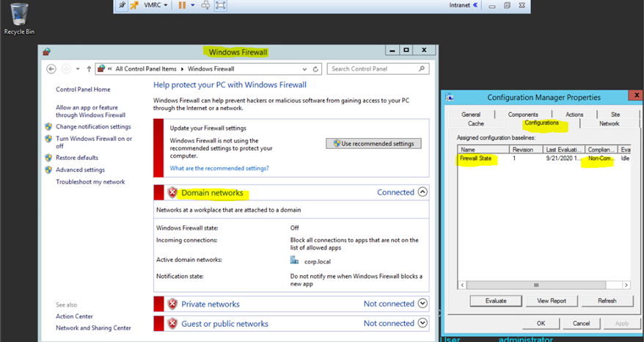
Task: Pause the virtual machine from the VMRC toolbar
Action: coord(182,5)
